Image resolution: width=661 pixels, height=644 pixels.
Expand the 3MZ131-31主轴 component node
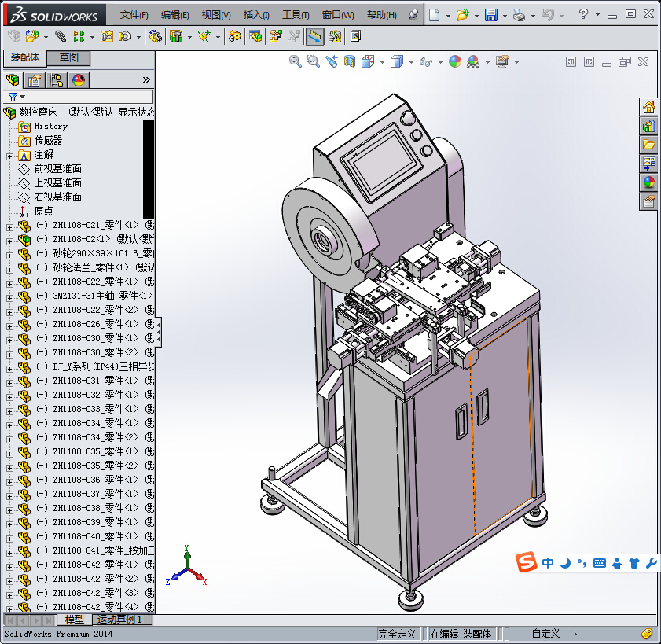(x=9, y=298)
